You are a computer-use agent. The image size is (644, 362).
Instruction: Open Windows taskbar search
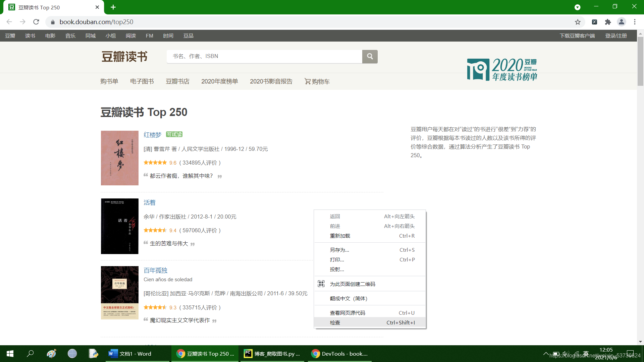coord(31,354)
